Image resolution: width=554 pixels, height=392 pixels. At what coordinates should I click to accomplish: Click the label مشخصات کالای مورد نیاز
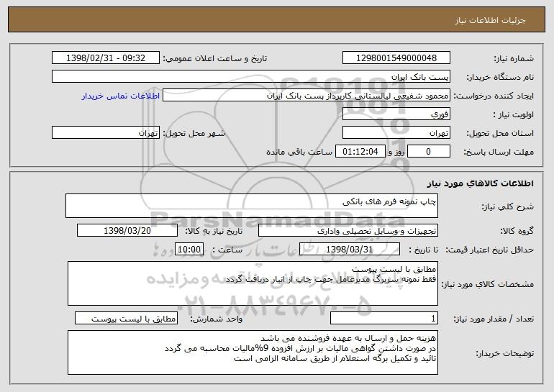pyautogui.click(x=488, y=284)
